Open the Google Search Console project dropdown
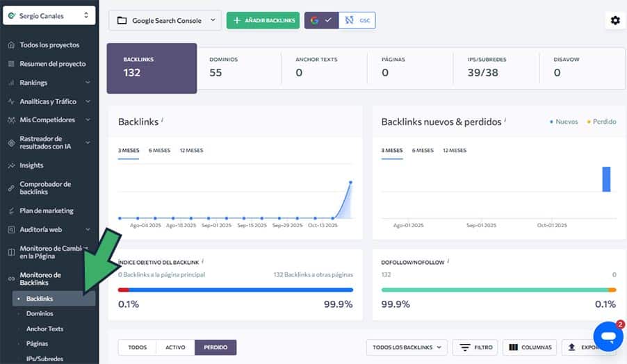 click(165, 21)
